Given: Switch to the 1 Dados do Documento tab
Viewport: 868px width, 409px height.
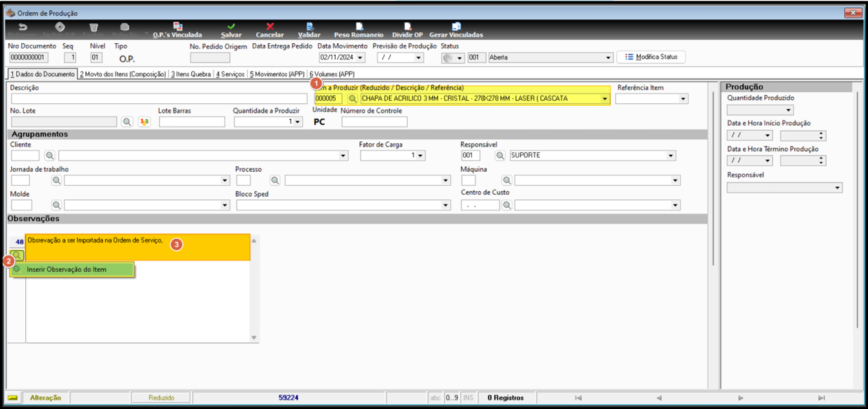Looking at the screenshot, I should [x=41, y=74].
